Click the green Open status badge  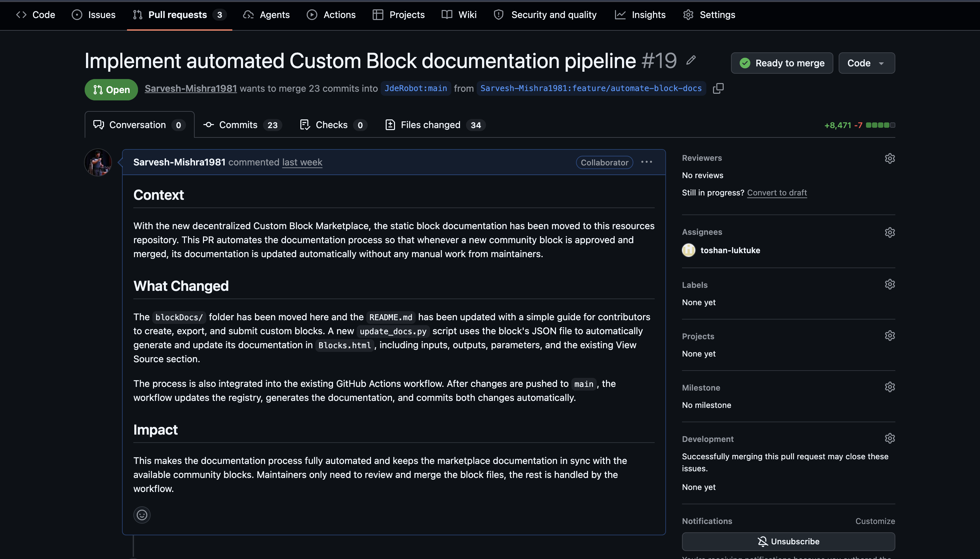coord(111,89)
